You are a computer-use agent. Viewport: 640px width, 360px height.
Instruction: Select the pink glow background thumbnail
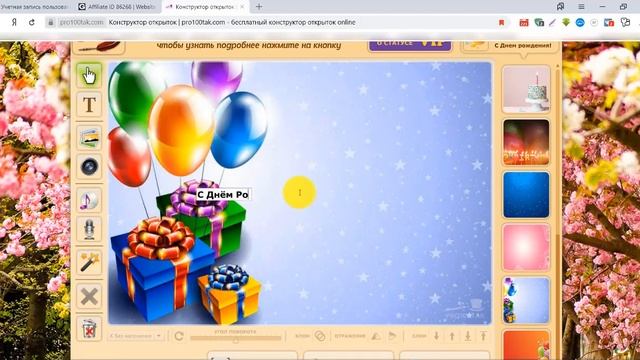pos(526,247)
